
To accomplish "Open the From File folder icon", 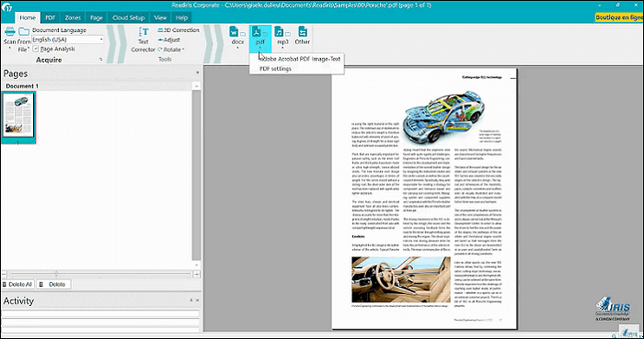I will [24, 31].
